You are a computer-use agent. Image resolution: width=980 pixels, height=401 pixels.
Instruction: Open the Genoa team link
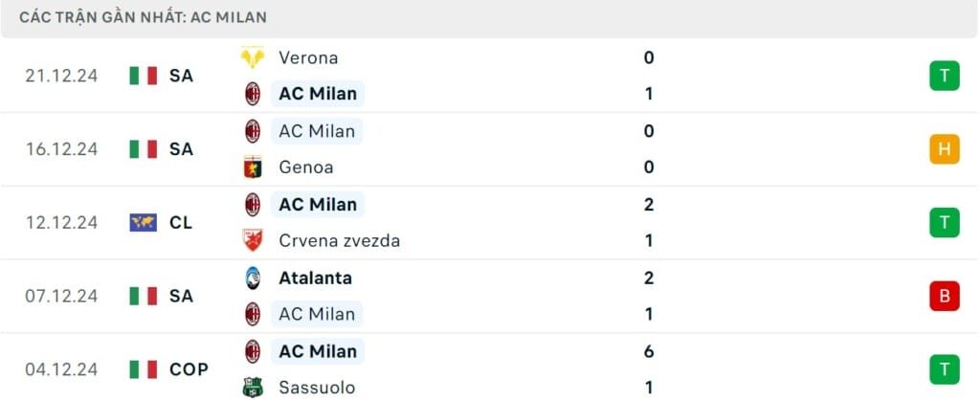[x=306, y=167]
